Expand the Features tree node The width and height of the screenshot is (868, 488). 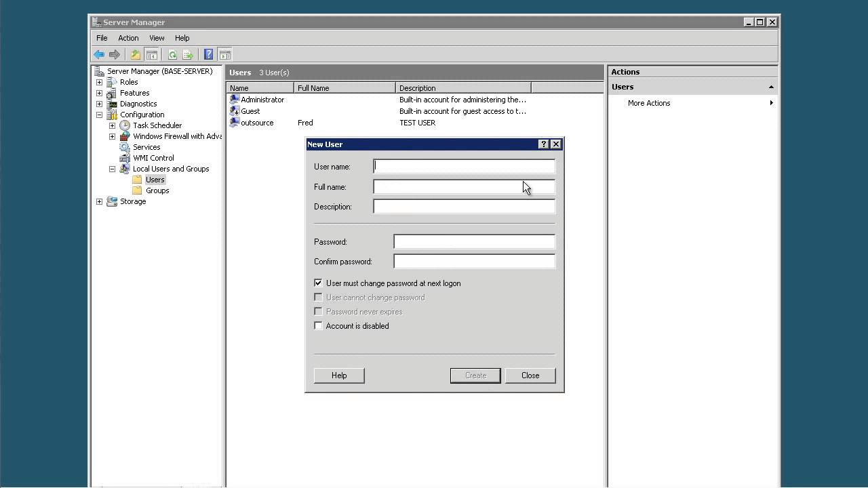99,93
